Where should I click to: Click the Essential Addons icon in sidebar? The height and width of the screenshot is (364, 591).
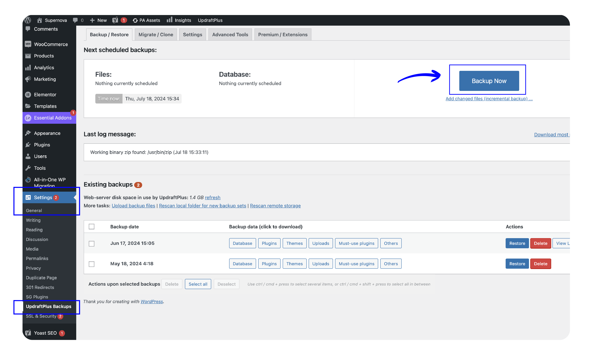(28, 118)
